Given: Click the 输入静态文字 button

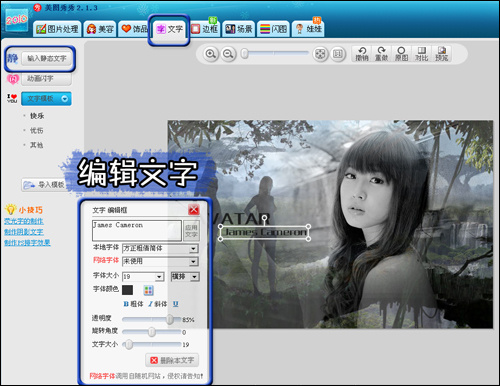Looking at the screenshot, I should pyautogui.click(x=47, y=58).
